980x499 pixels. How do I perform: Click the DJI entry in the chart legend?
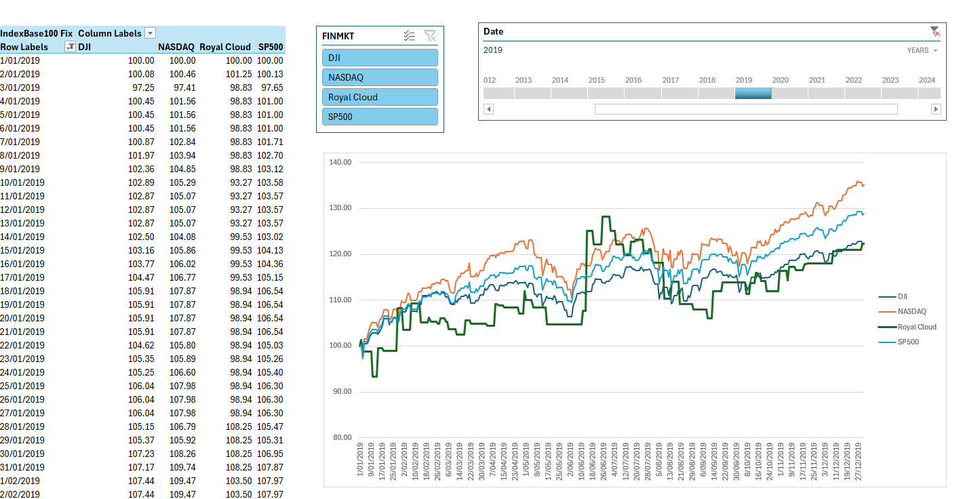893,296
